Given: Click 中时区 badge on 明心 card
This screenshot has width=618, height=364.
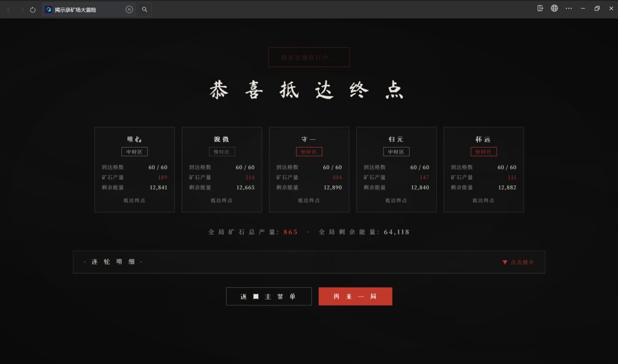Looking at the screenshot, I should point(134,152).
